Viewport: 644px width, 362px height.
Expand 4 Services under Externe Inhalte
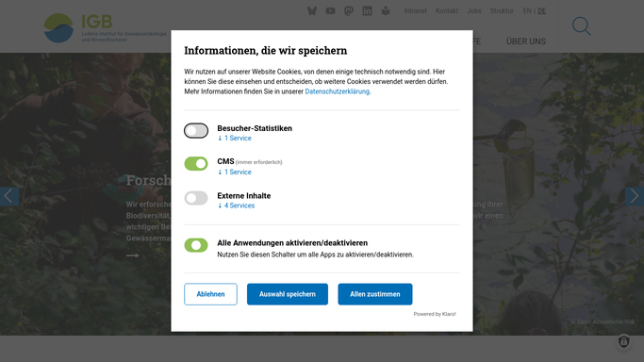[x=236, y=206]
